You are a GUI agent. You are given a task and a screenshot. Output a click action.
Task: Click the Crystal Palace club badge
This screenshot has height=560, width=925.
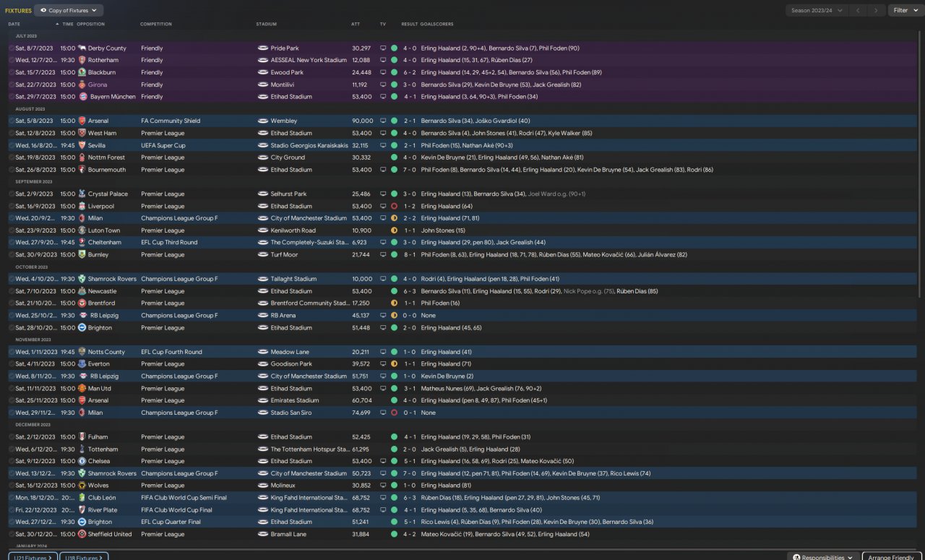coord(82,194)
